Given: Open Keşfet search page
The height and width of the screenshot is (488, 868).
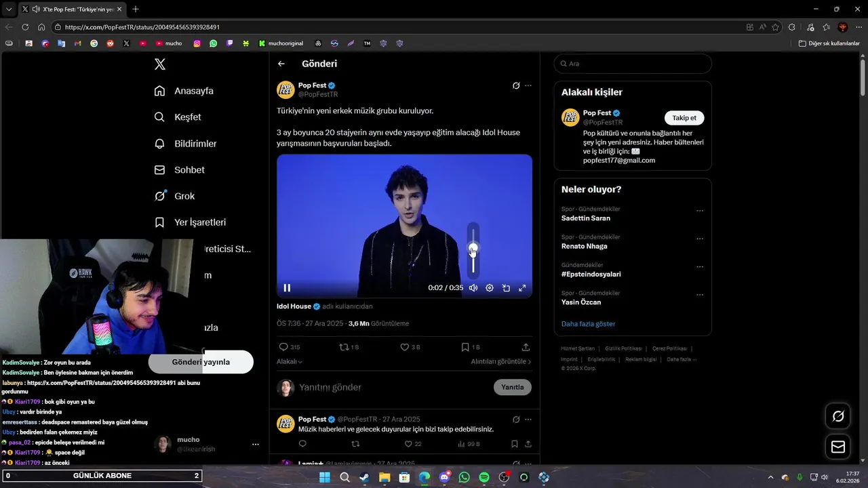Looking at the screenshot, I should 178,117.
